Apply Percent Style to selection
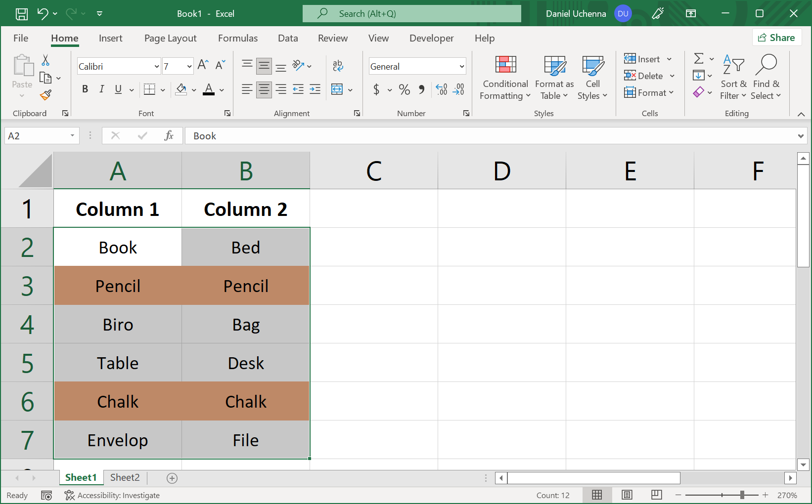 coord(404,89)
